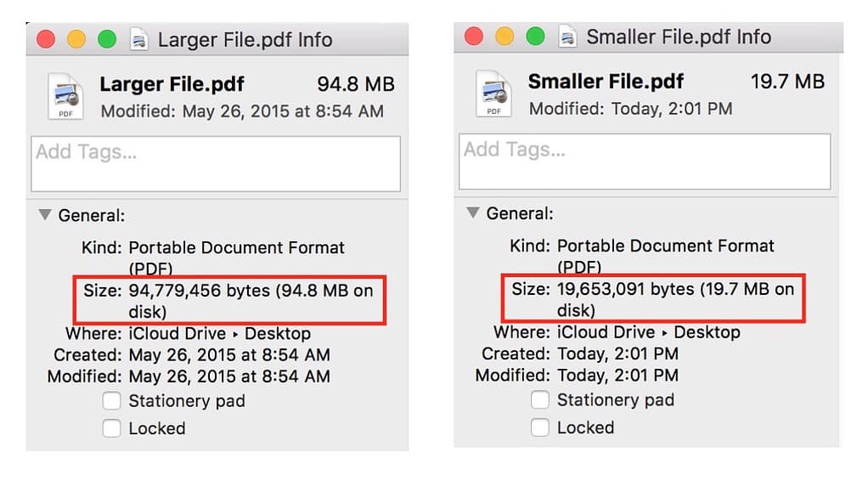Image resolution: width=868 pixels, height=481 pixels.
Task: Zoom the Larger File.pdf Info window
Action: click(x=107, y=39)
